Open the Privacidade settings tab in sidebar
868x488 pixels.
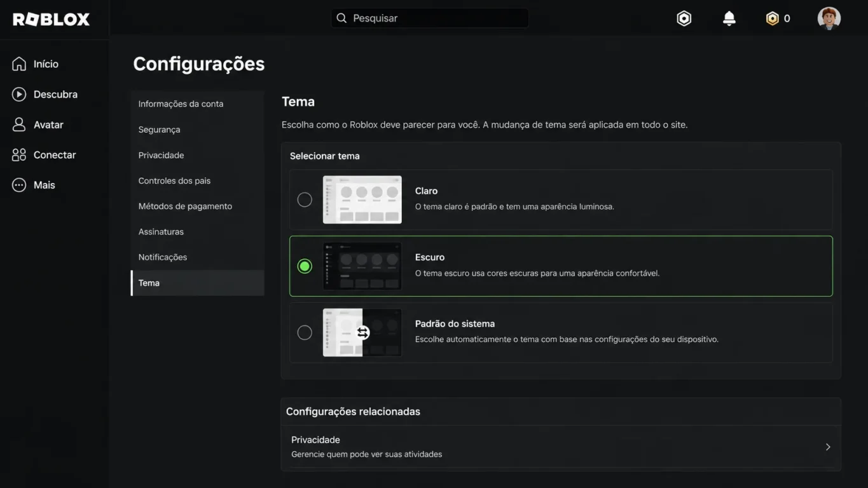[197, 155]
